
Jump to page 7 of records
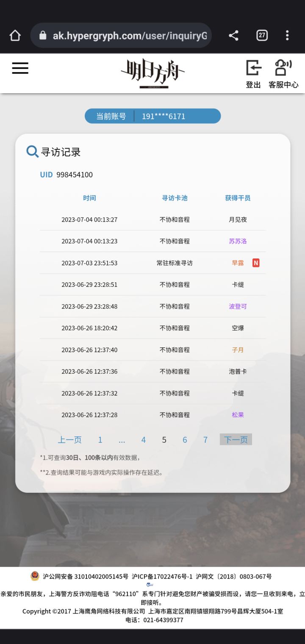click(205, 440)
